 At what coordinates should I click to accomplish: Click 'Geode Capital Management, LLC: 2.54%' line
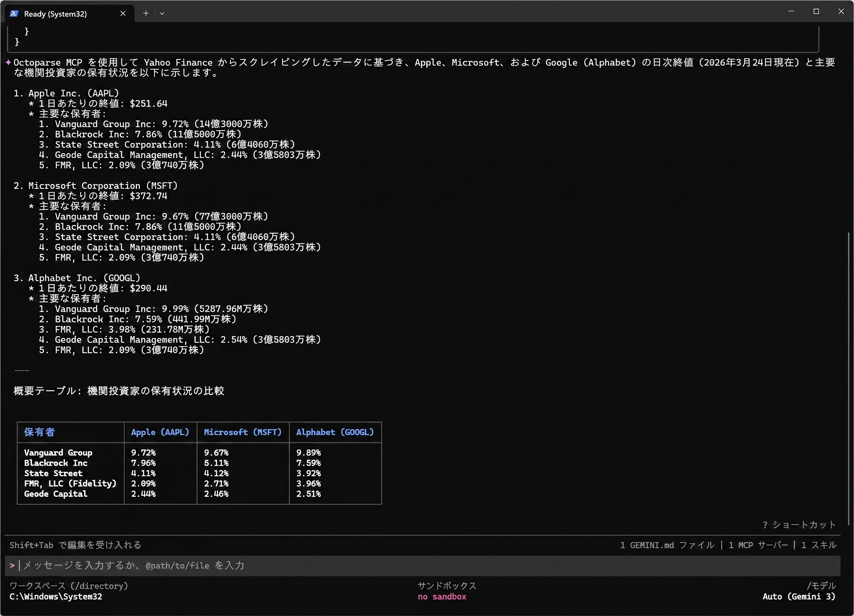(x=180, y=340)
